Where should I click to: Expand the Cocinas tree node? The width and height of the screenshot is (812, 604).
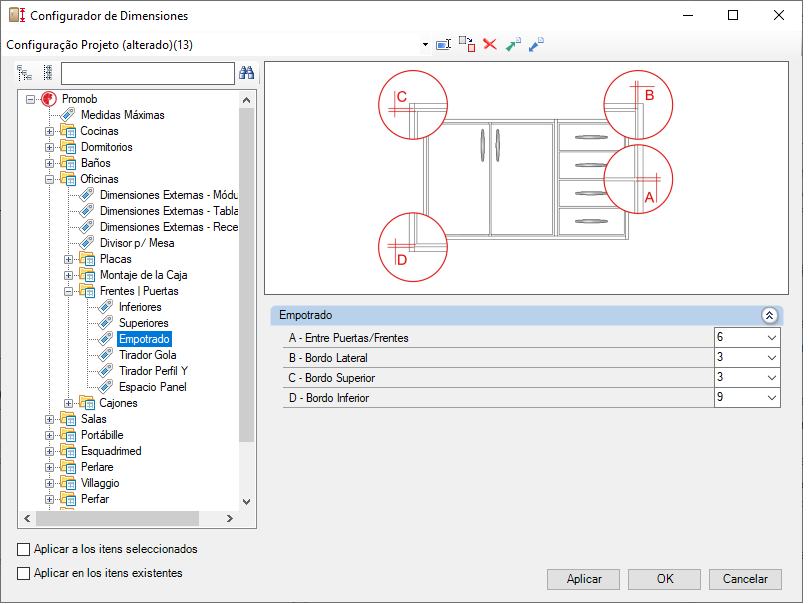coord(49,132)
